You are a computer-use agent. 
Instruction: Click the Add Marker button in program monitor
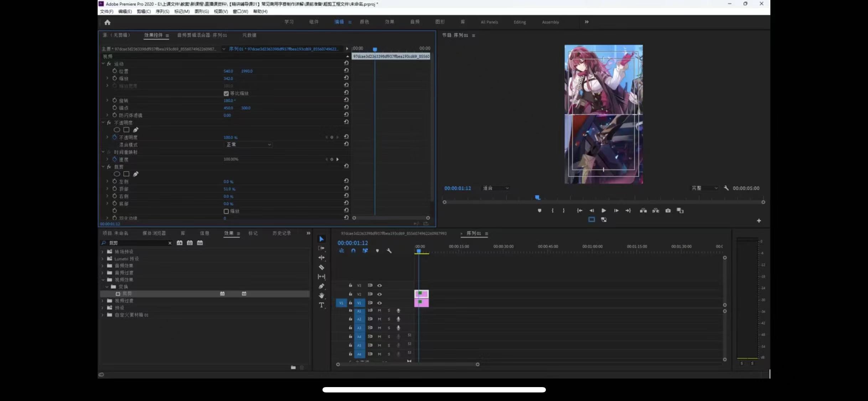pyautogui.click(x=539, y=211)
